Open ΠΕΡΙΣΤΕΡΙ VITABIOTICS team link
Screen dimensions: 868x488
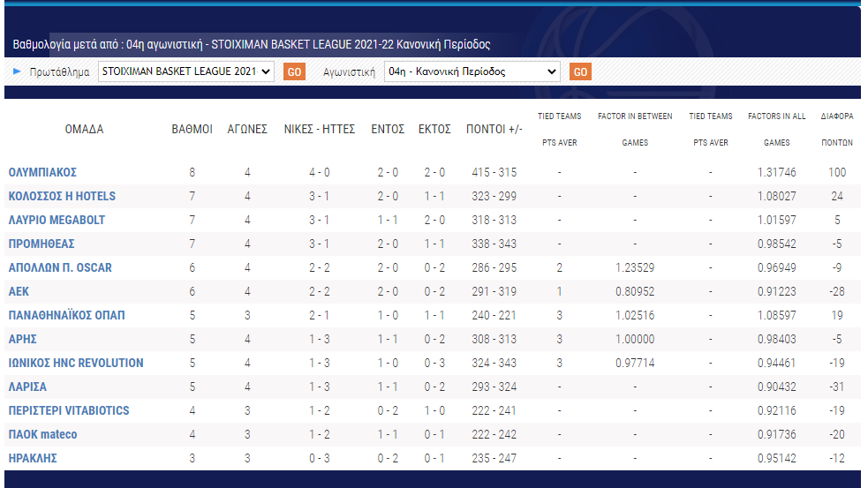point(69,410)
